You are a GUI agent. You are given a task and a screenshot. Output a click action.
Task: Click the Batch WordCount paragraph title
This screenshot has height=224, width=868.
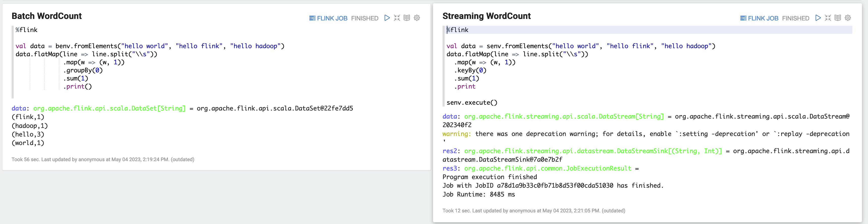pyautogui.click(x=46, y=16)
